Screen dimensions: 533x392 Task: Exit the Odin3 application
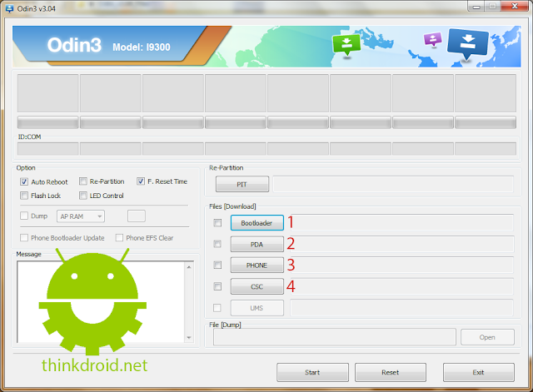478,372
